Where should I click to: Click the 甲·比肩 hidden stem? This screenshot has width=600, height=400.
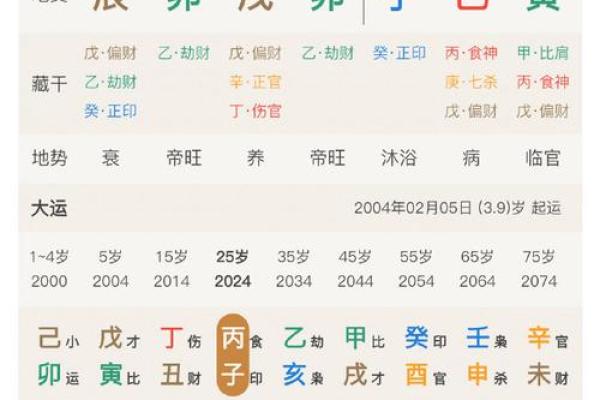[543, 53]
